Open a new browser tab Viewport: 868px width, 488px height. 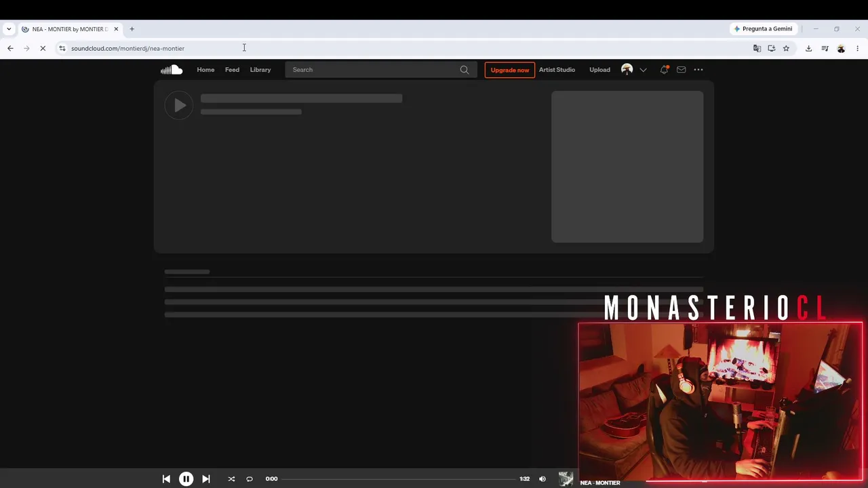pyautogui.click(x=132, y=29)
